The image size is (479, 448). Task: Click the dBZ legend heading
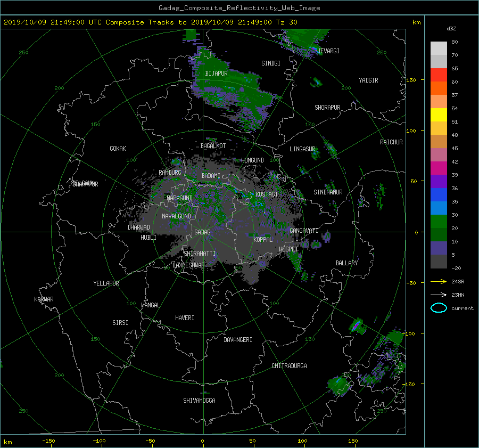point(451,29)
